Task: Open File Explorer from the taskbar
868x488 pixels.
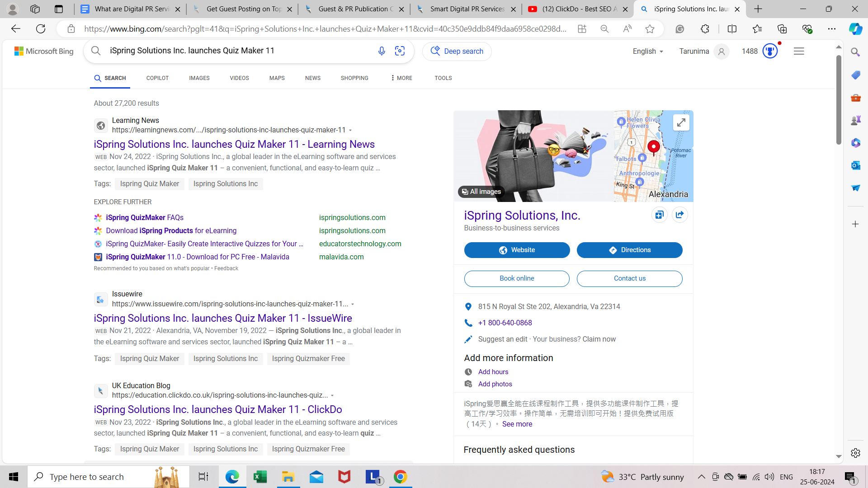Action: pyautogui.click(x=288, y=477)
